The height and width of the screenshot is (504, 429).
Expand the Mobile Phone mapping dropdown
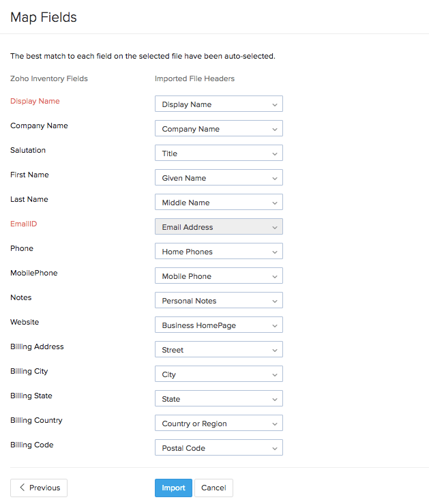[x=218, y=276]
